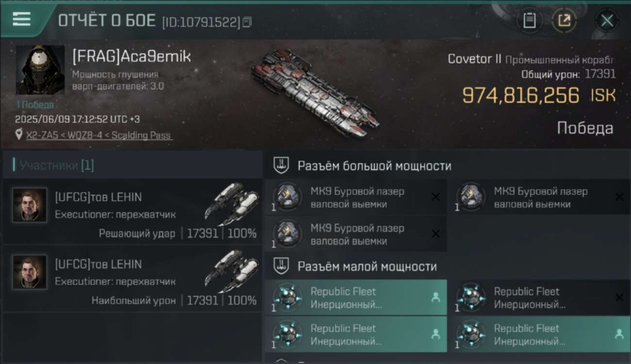The width and height of the screenshot is (631, 364).
Task: Select Executioner ship icon in Решающий удар row
Action: point(232,203)
